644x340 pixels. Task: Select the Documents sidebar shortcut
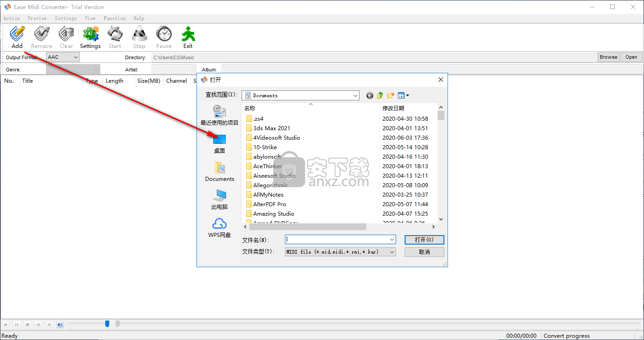(x=219, y=172)
